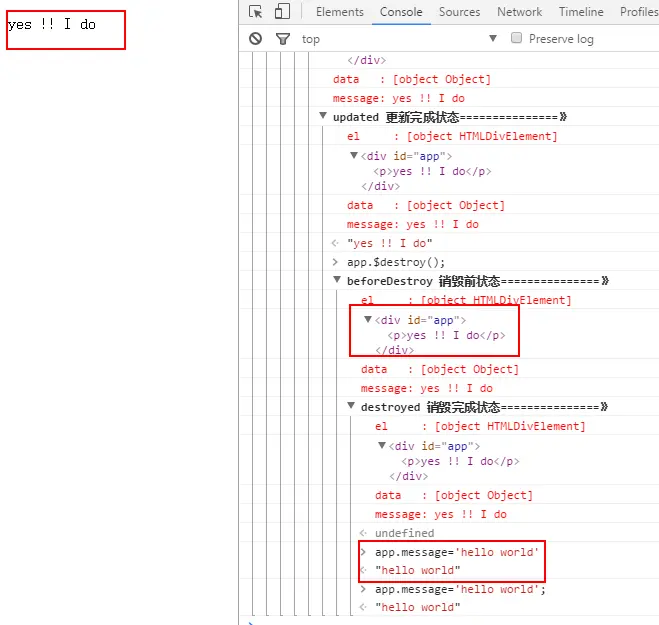Image resolution: width=659 pixels, height=625 pixels.
Task: Open the console filter funnel icon
Action: click(x=283, y=39)
